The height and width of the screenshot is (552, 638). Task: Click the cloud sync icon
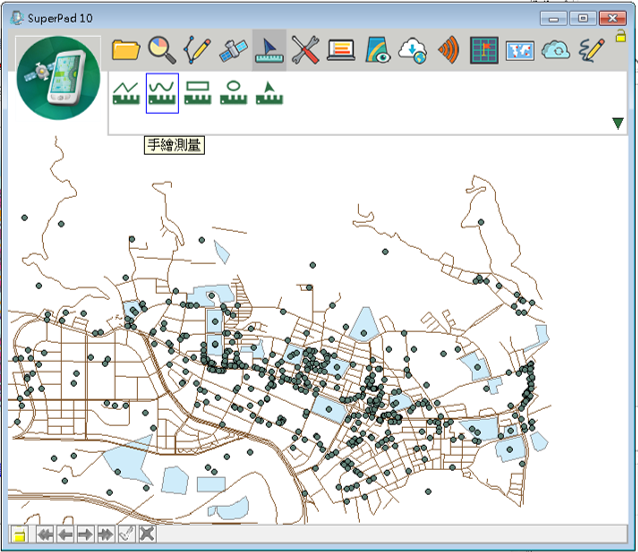[556, 50]
